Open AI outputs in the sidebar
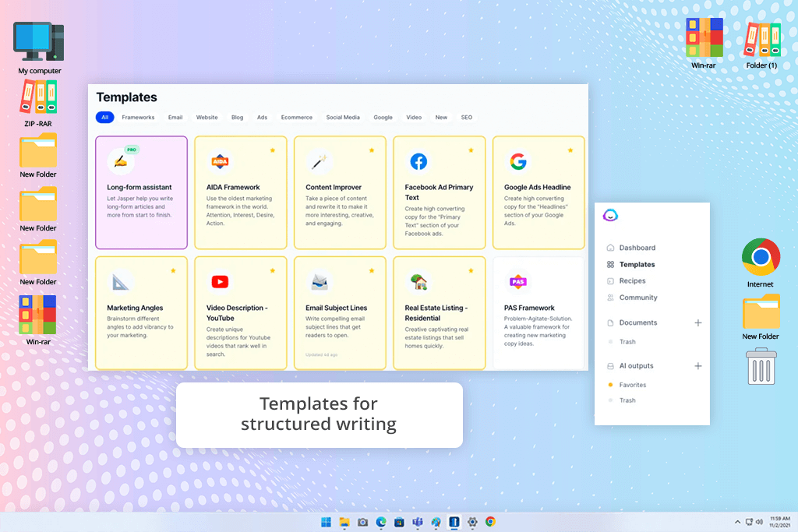798x532 pixels. tap(630, 365)
